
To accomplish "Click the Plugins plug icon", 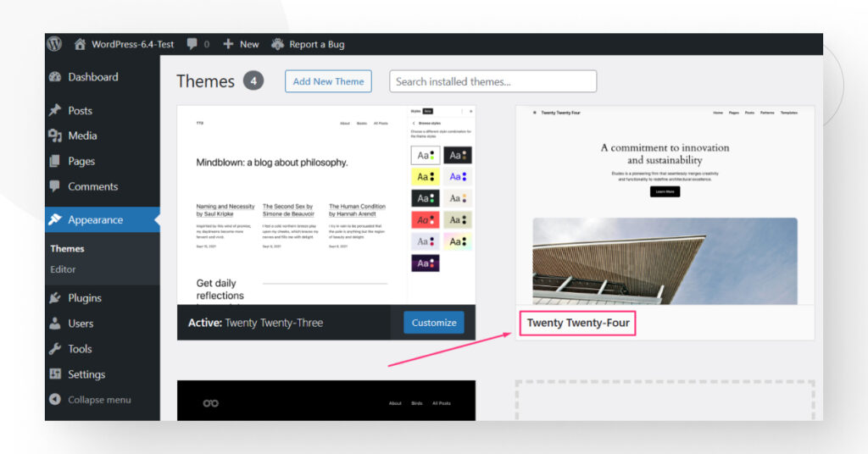I will pos(55,297).
